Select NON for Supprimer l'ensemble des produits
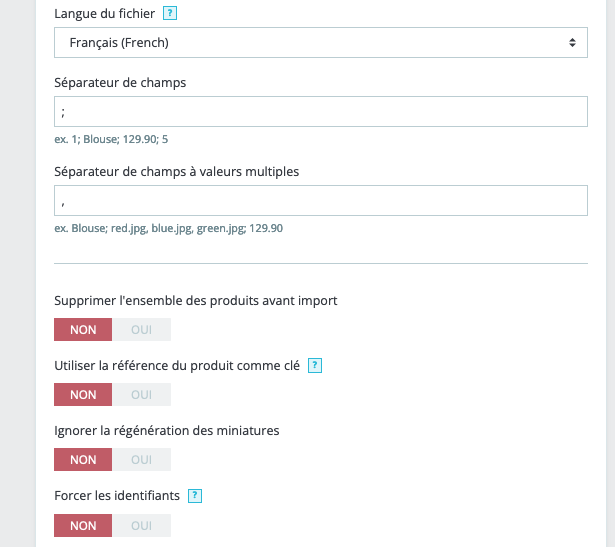Screen dimensions: 615x547 [83, 329]
